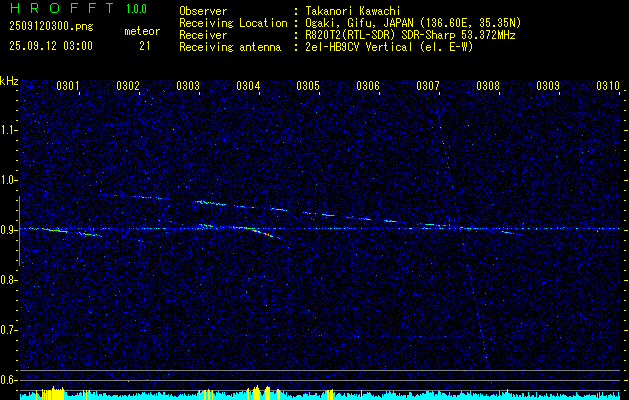Click the gray vertical range bar at left edge

click(x=19, y=231)
